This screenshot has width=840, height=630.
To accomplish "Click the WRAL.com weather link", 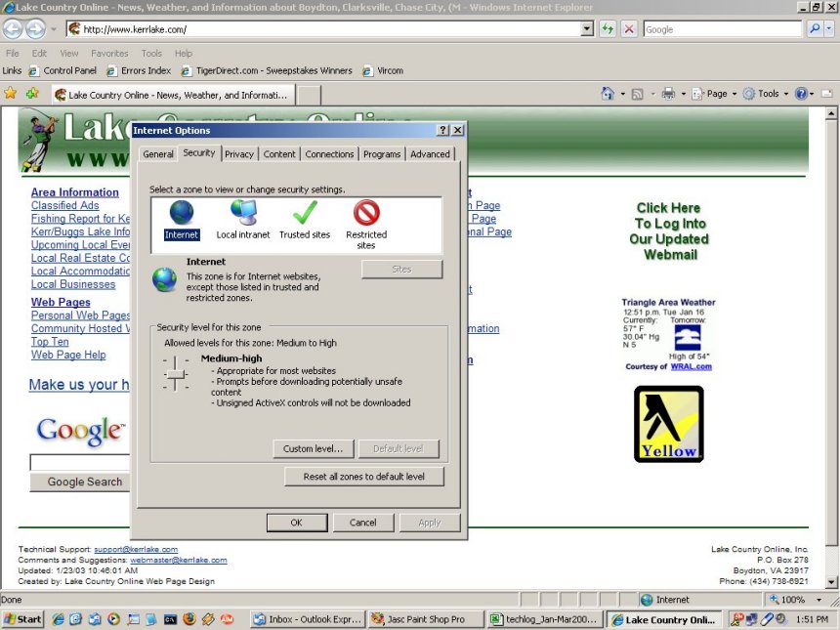I will [x=692, y=366].
